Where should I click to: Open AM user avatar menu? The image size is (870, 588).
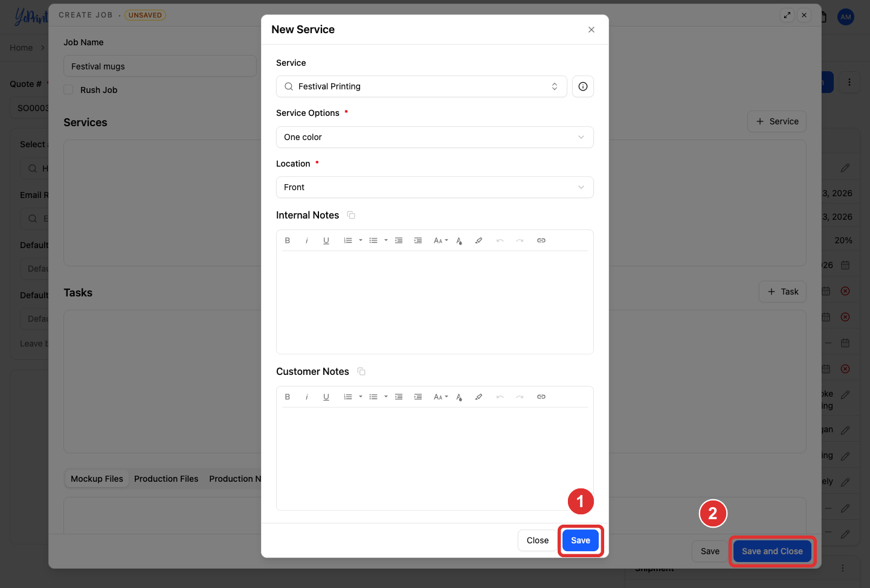846,17
